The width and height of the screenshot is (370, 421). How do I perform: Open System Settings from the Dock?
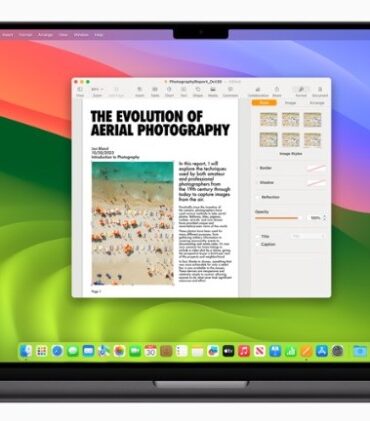tap(338, 351)
